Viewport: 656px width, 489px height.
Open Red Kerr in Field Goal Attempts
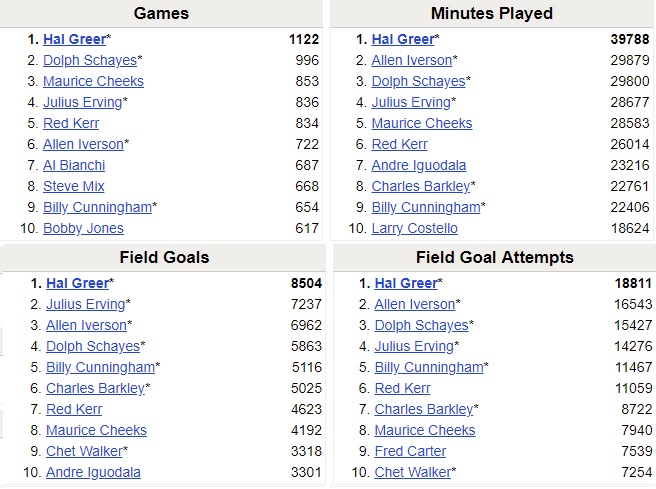(402, 388)
